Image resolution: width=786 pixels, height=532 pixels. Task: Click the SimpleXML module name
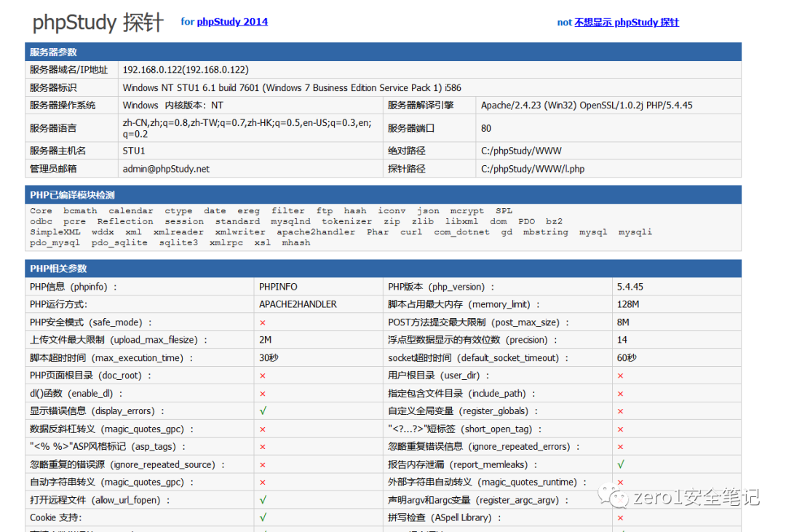click(x=55, y=232)
